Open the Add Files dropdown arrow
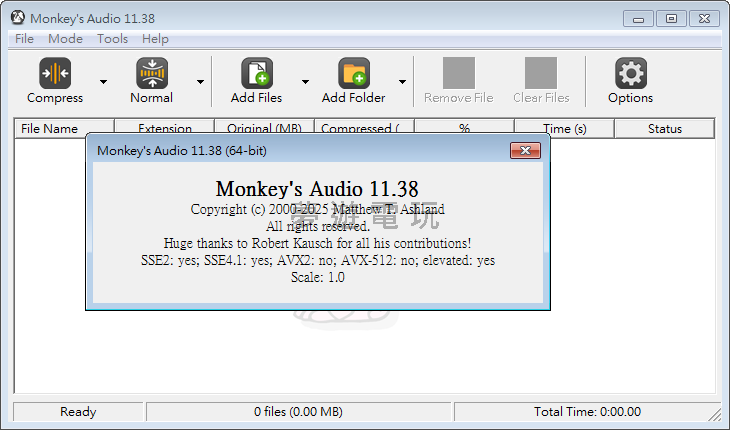This screenshot has height=430, width=730. [x=305, y=82]
